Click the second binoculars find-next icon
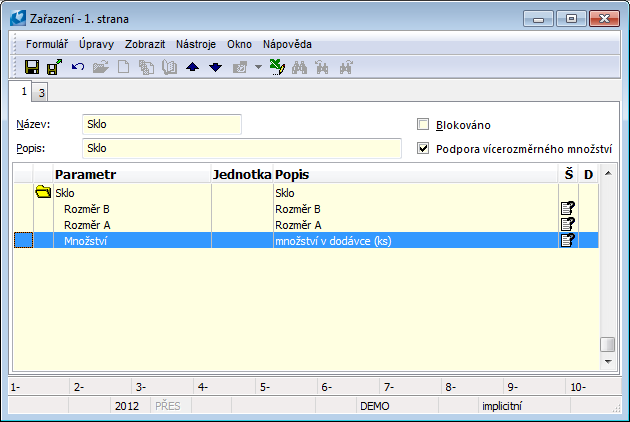The image size is (630, 422). tap(322, 67)
